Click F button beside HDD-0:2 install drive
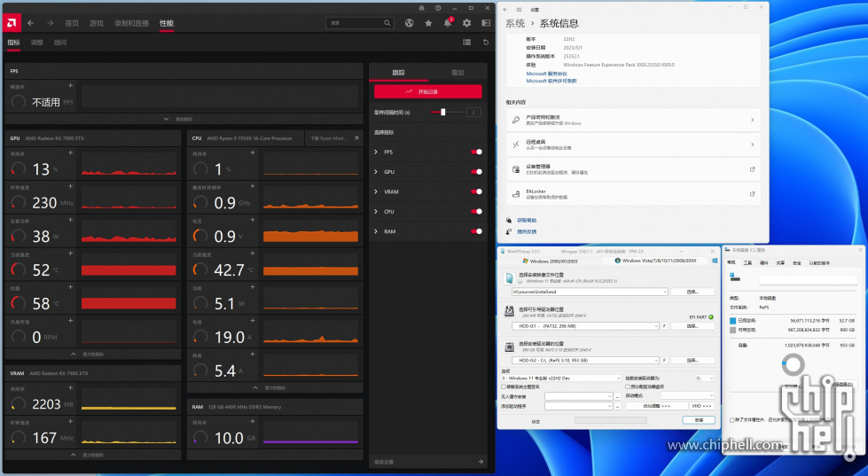This screenshot has width=868, height=476. point(664,360)
